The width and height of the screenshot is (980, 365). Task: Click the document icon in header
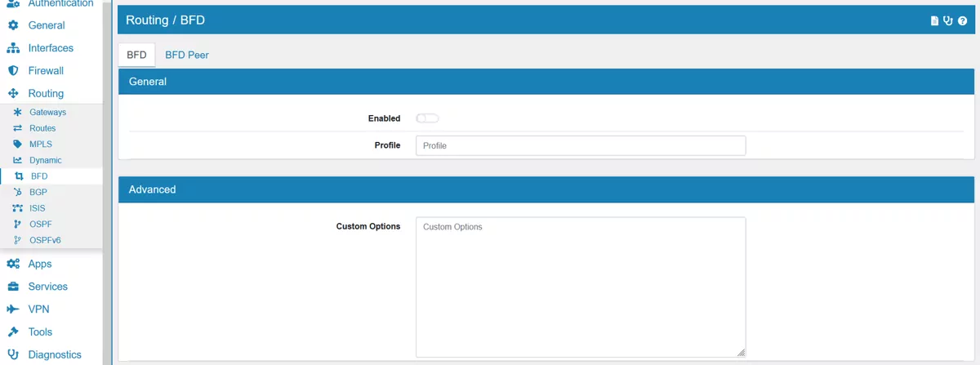click(x=935, y=21)
